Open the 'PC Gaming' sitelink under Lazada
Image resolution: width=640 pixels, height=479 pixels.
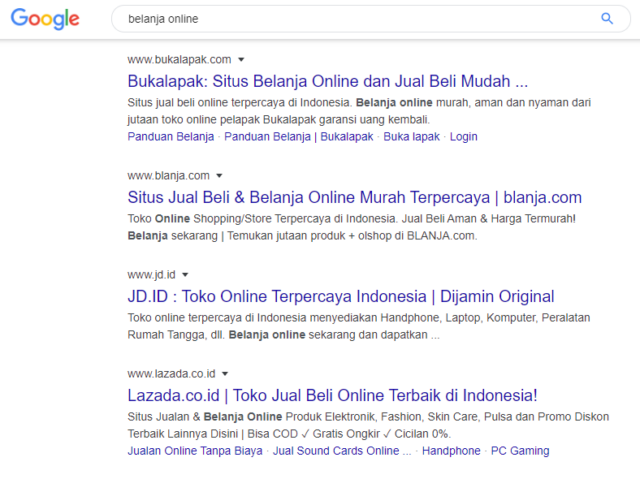click(520, 451)
